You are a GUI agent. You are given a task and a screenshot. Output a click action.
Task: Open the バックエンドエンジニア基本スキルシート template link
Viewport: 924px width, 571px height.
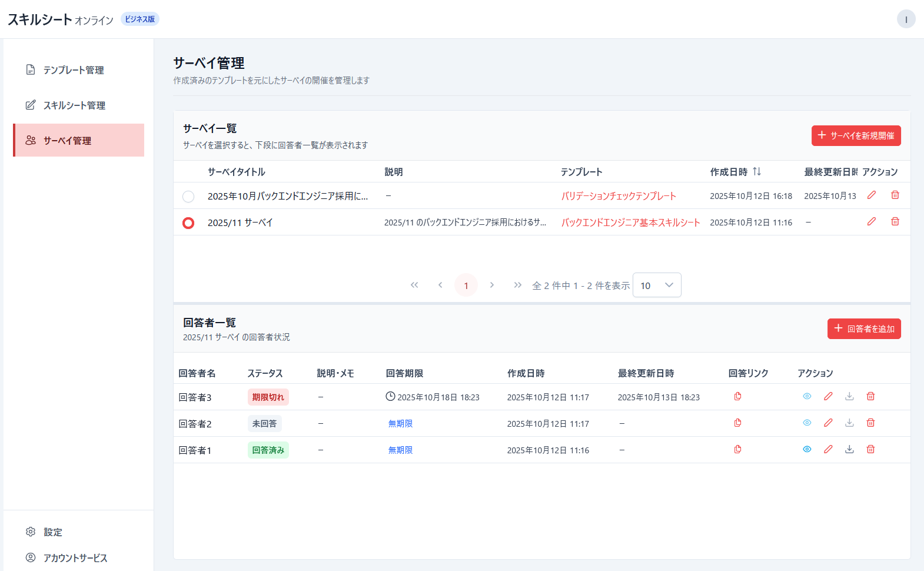tap(630, 223)
